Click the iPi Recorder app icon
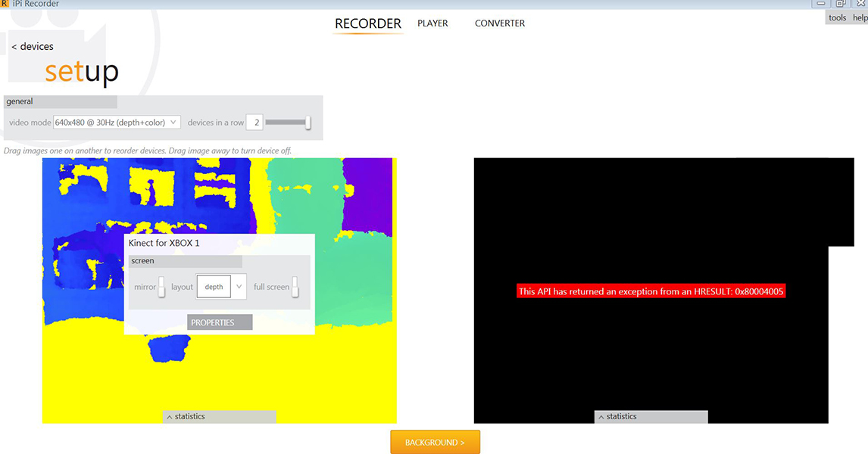 (x=5, y=4)
